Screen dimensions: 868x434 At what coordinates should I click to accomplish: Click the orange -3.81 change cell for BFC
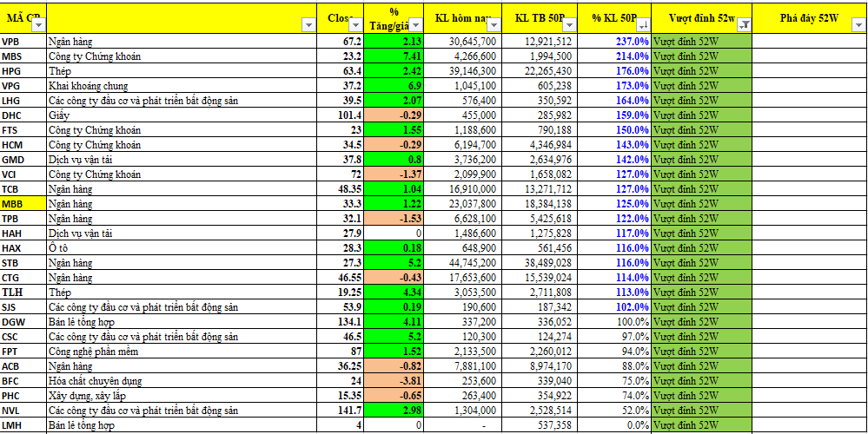pyautogui.click(x=395, y=380)
